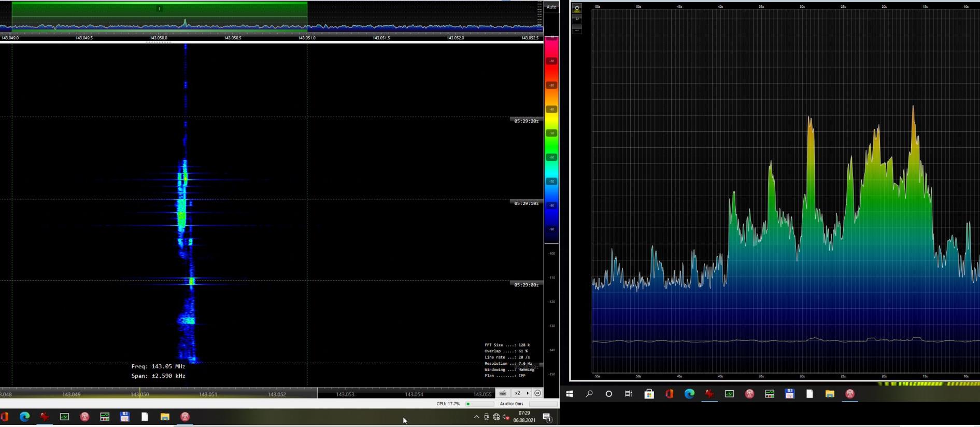
Task: Open File Explorer in the taskbar below the waterfall
Action: coord(165,417)
